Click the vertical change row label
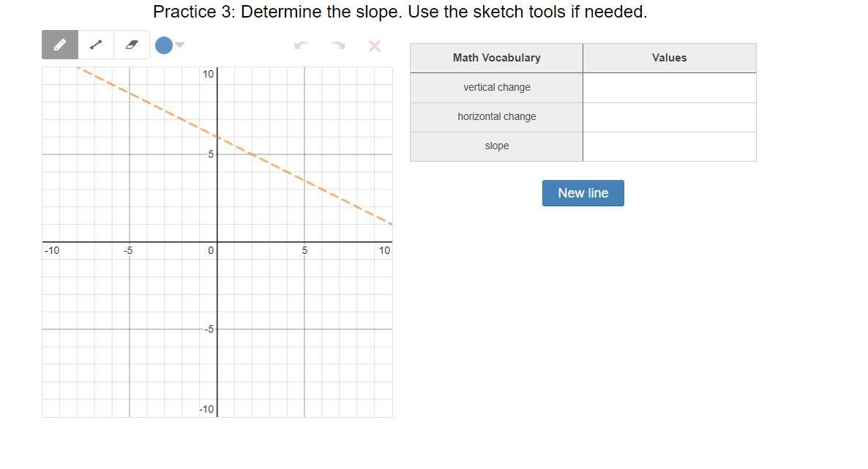 pyautogui.click(x=496, y=88)
